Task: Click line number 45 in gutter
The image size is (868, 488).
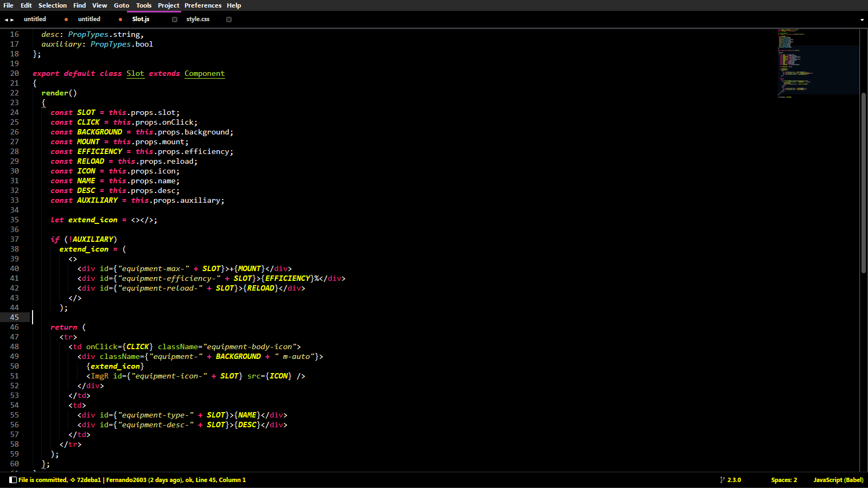Action: click(x=15, y=317)
